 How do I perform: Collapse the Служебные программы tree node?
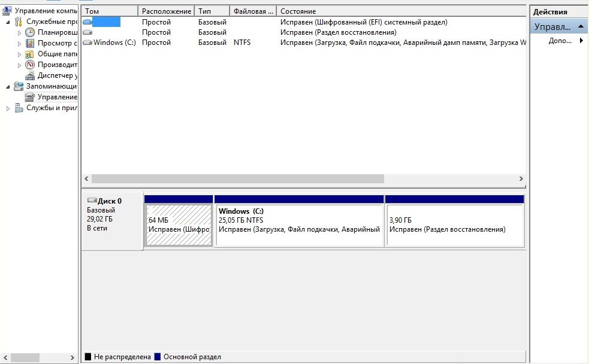tap(8, 22)
